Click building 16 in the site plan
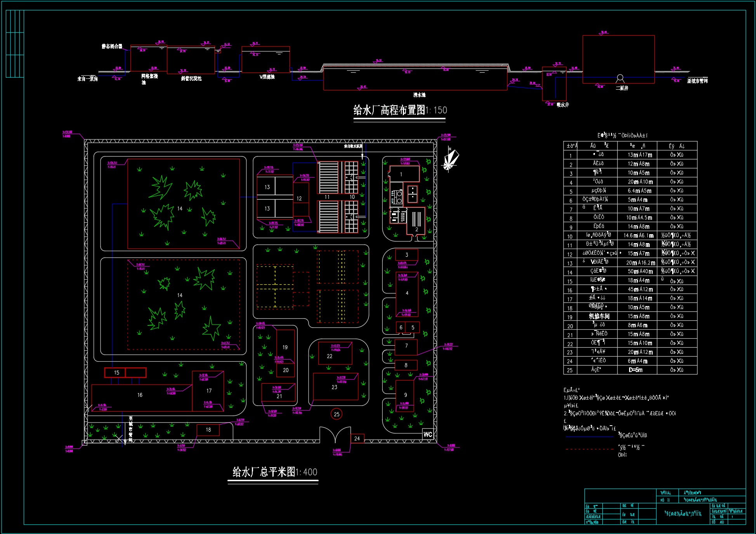The image size is (756, 534). [140, 395]
